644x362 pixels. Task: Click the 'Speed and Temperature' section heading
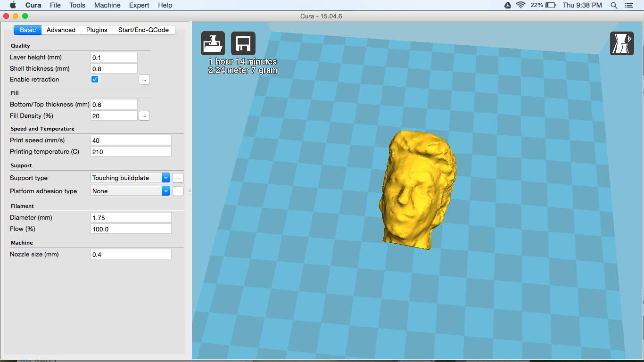42,129
